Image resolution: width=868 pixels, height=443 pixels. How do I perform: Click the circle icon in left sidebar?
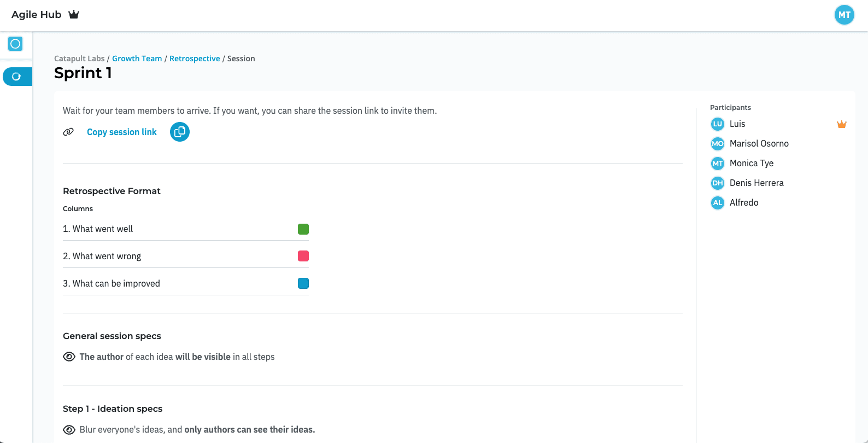[x=15, y=44]
